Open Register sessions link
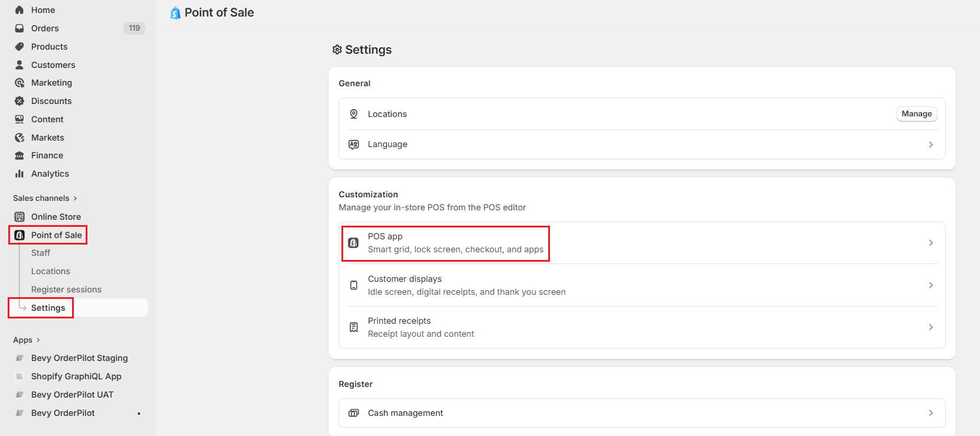This screenshot has height=436, width=980. pyautogui.click(x=66, y=289)
